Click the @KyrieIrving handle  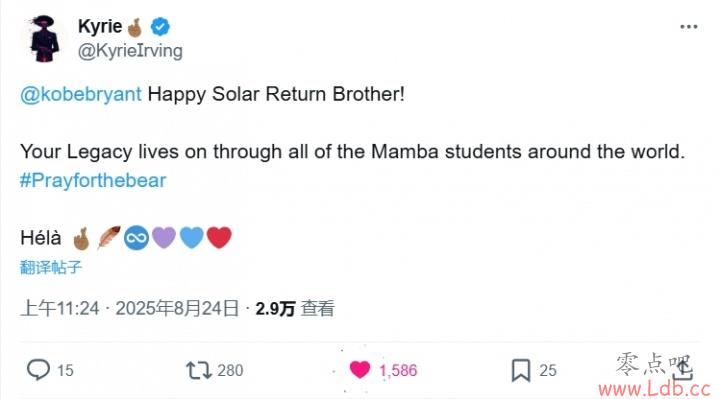tap(130, 51)
